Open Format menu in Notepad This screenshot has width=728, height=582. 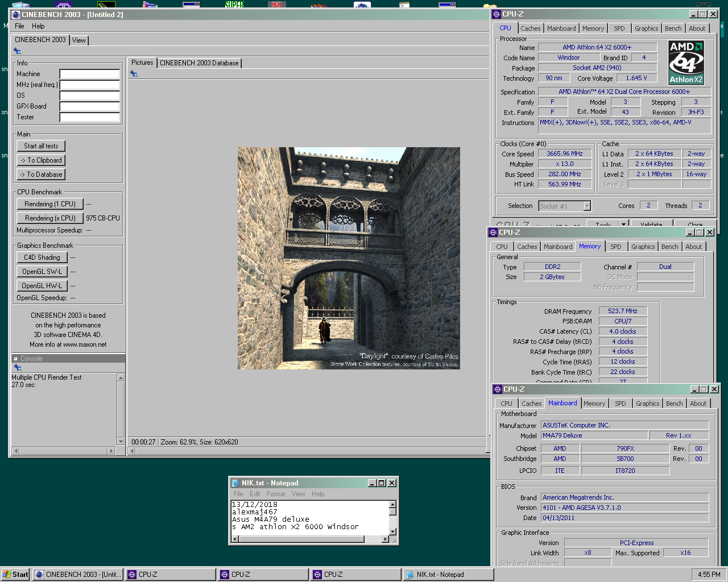[276, 494]
